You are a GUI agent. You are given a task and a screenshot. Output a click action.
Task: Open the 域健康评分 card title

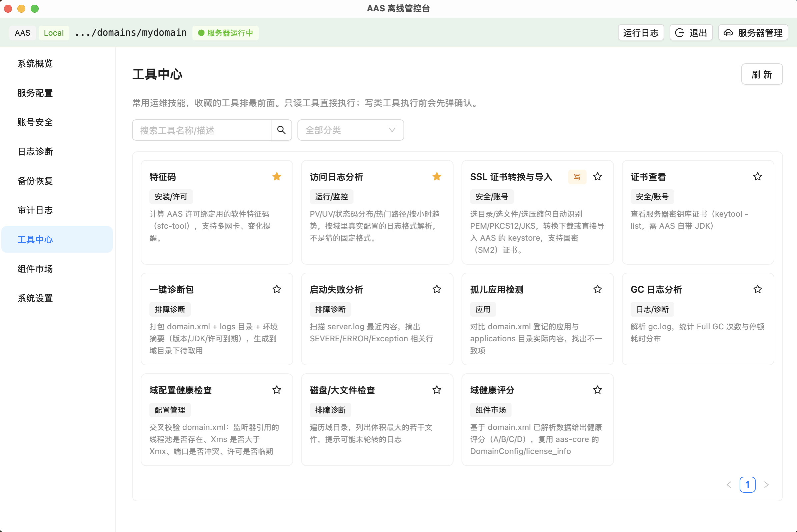click(x=492, y=391)
